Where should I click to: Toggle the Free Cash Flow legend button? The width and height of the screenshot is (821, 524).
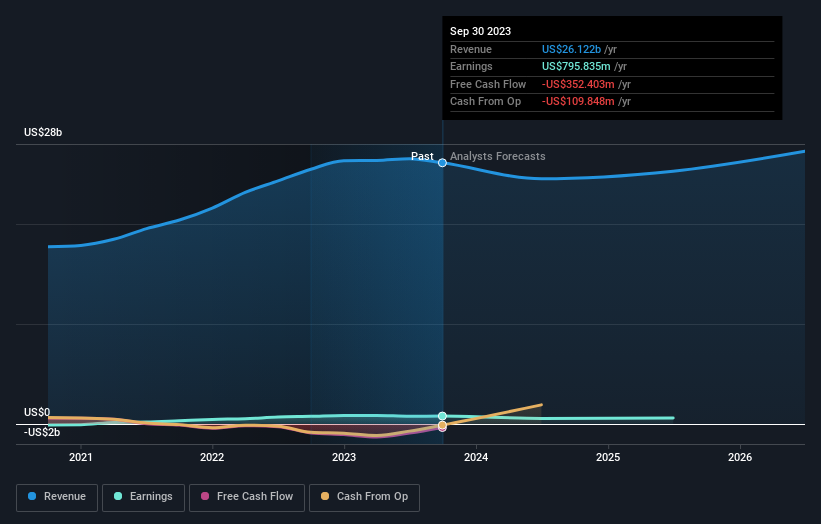pyautogui.click(x=247, y=497)
